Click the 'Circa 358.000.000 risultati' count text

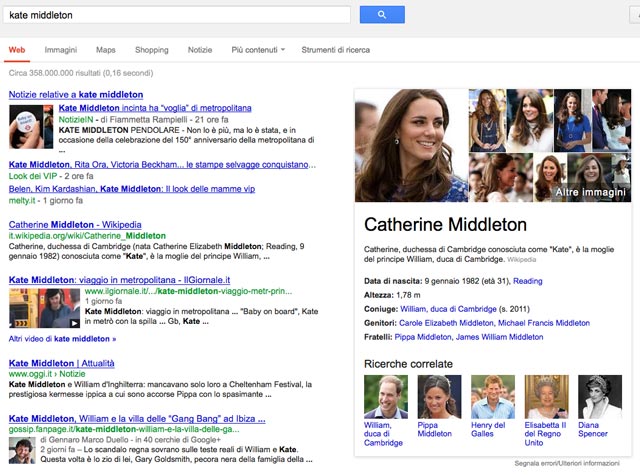(x=81, y=73)
